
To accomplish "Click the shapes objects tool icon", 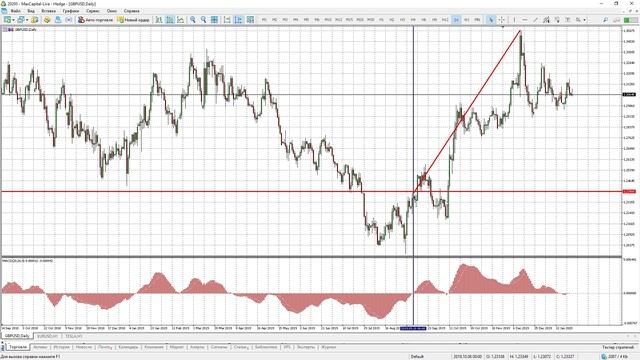I will coord(578,20).
